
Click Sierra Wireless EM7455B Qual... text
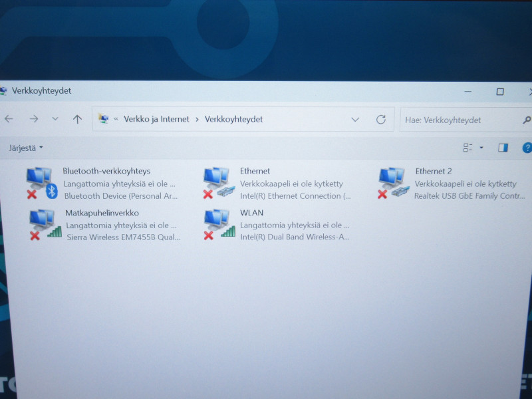[123, 237]
